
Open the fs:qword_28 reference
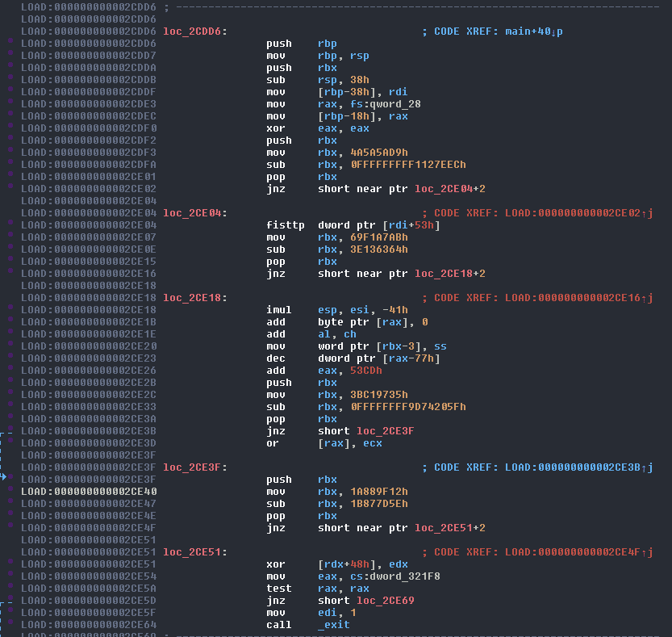pos(386,104)
